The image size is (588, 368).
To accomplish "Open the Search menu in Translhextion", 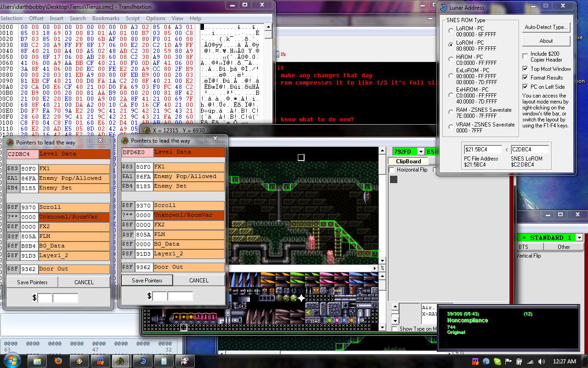I will click(x=78, y=18).
